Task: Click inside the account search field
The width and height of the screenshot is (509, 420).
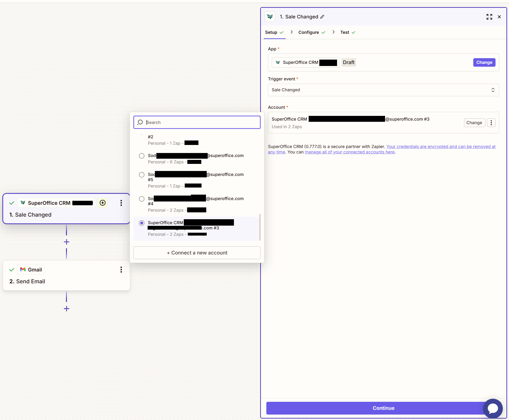Action: (197, 122)
